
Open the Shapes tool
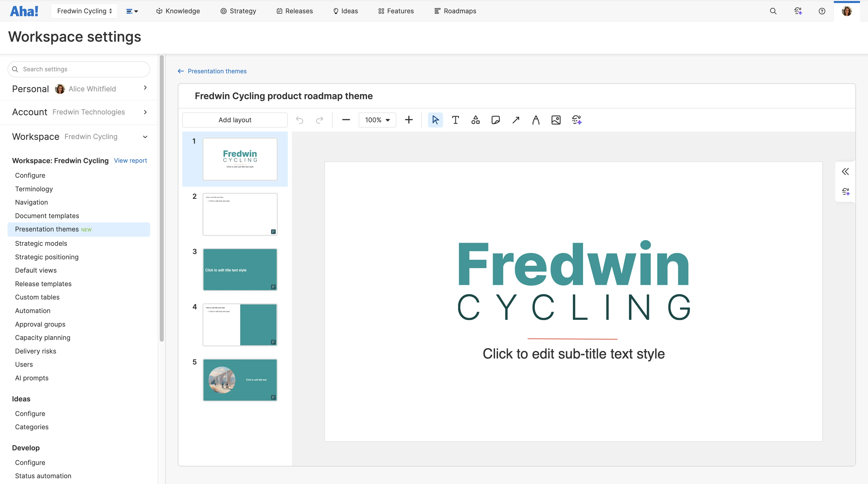475,119
